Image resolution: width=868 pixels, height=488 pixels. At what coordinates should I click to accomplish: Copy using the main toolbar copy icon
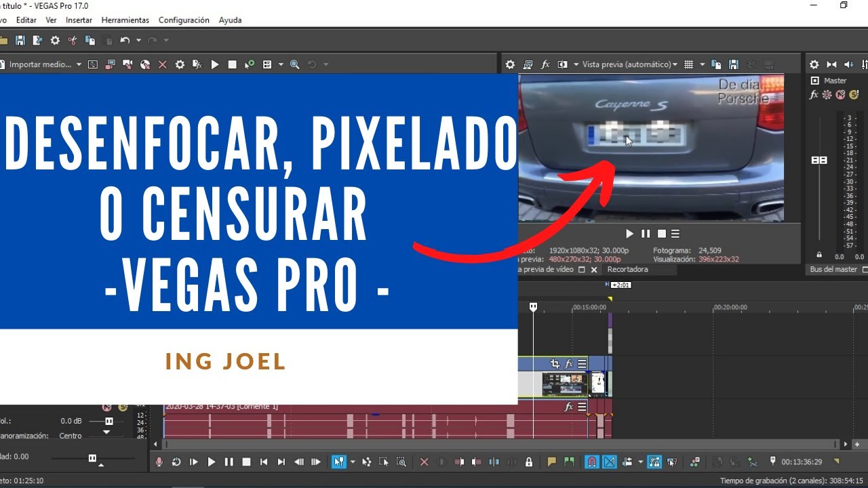pyautogui.click(x=90, y=41)
